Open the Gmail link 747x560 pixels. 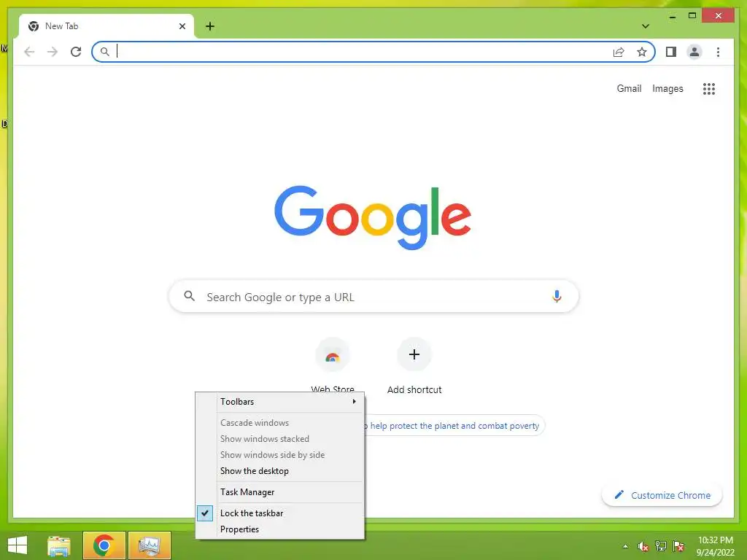click(629, 88)
